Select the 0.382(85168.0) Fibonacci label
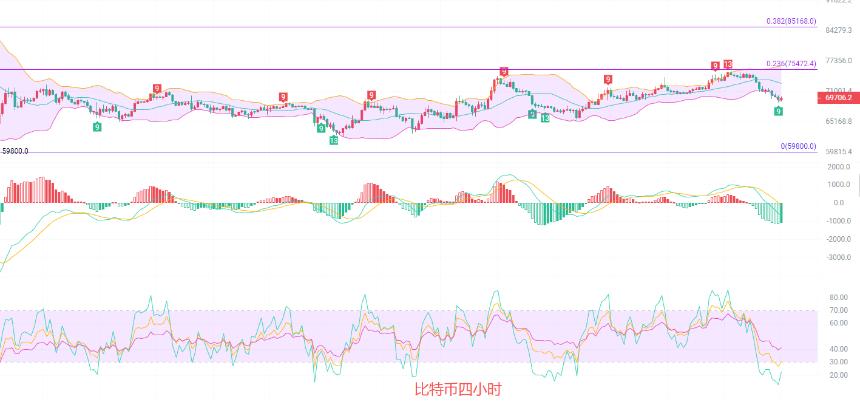The width and height of the screenshot is (860, 402). coord(791,21)
